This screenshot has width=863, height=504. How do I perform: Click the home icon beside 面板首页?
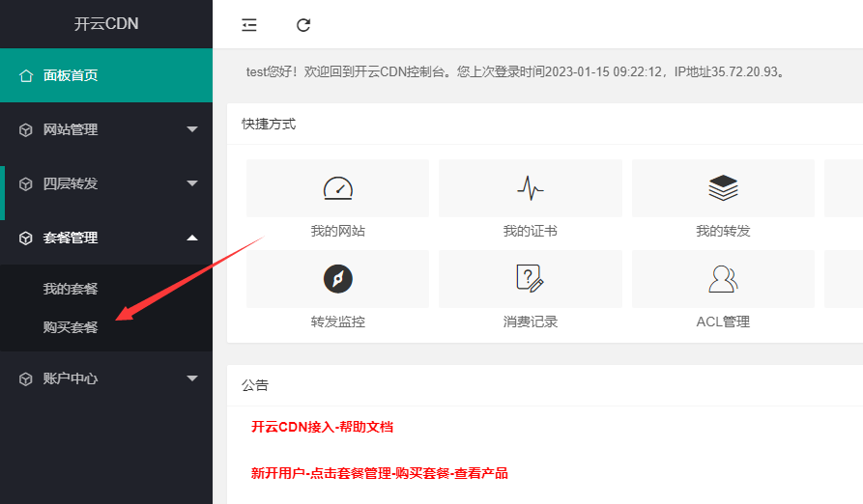pos(26,75)
